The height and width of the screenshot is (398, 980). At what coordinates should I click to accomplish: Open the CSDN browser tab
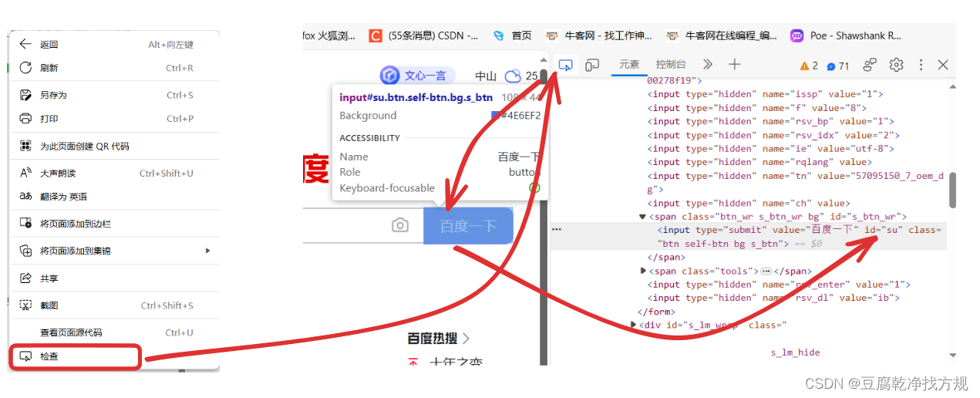tap(424, 35)
